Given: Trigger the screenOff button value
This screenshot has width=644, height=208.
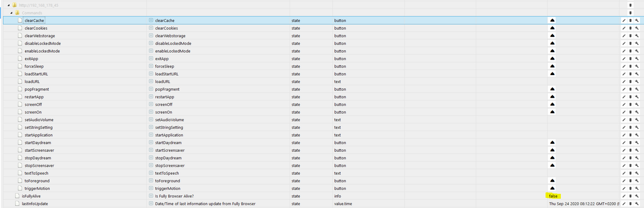Looking at the screenshot, I should coord(552,105).
